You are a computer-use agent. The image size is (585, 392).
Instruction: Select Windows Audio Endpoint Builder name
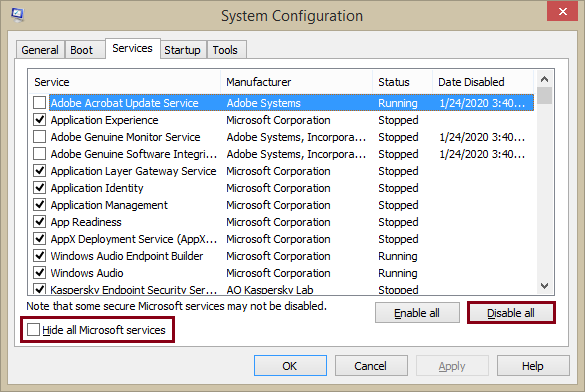[127, 256]
